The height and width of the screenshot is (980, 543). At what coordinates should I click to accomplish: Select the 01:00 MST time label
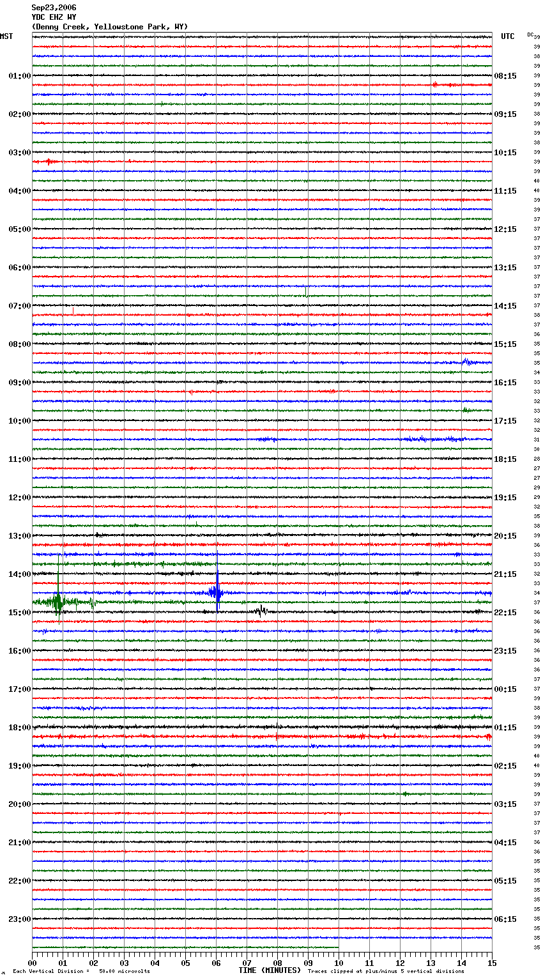pos(19,76)
